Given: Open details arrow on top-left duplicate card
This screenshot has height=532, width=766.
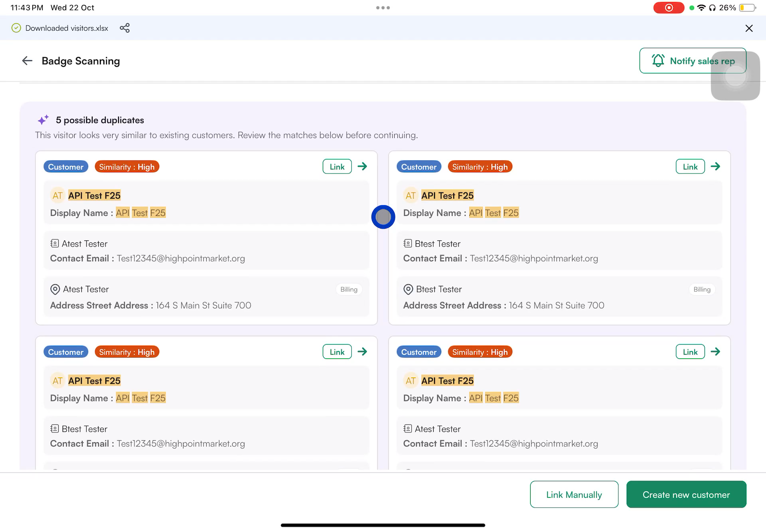Looking at the screenshot, I should point(363,166).
